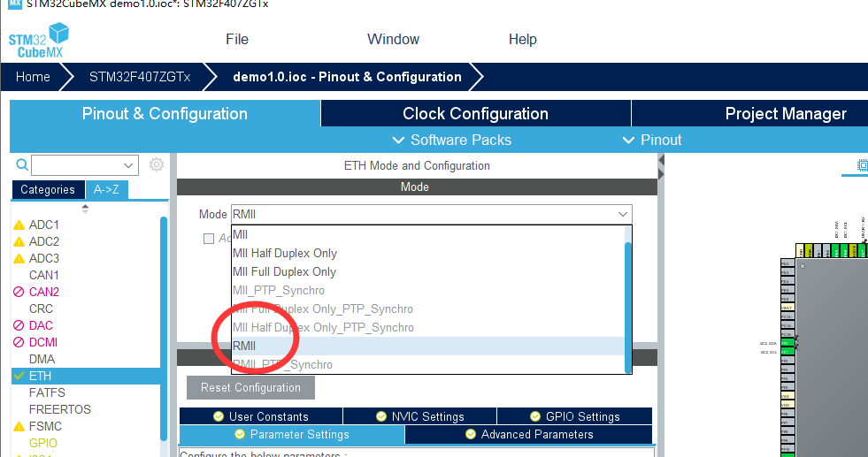Click the ADC2 warning icon

click(x=19, y=242)
